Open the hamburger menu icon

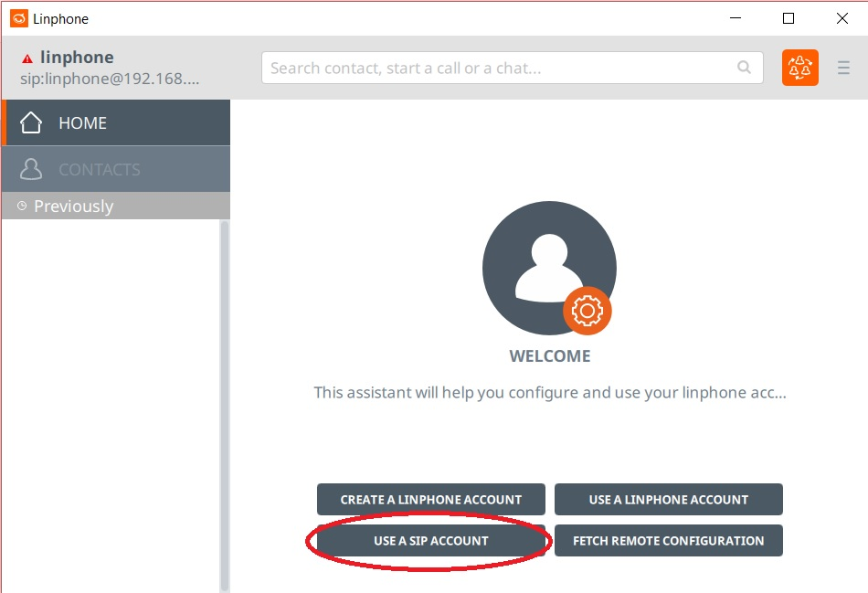[843, 68]
